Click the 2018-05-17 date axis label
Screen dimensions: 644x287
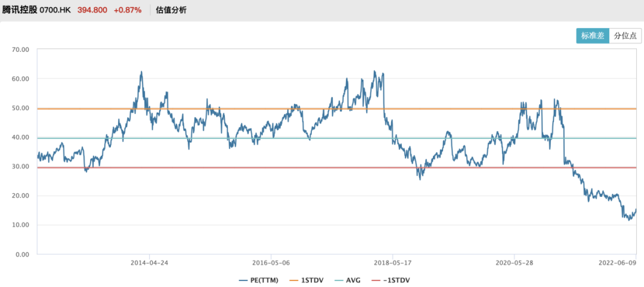[392, 262]
